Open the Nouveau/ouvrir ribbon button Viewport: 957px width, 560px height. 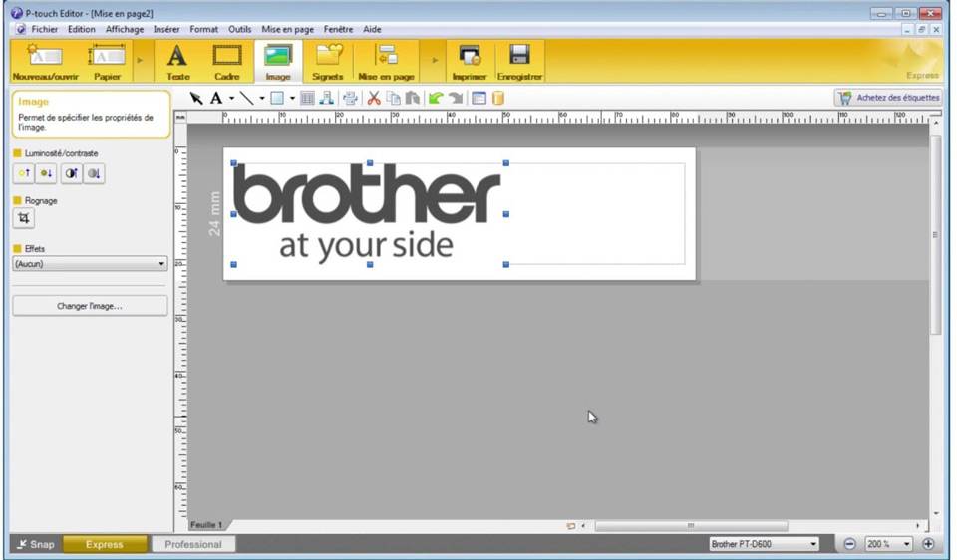[x=45, y=62]
